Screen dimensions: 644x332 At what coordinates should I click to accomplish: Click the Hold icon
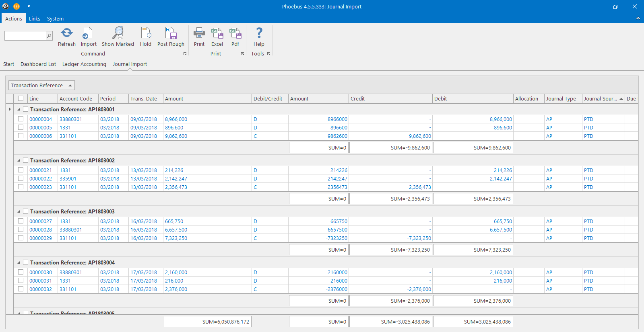click(x=146, y=33)
